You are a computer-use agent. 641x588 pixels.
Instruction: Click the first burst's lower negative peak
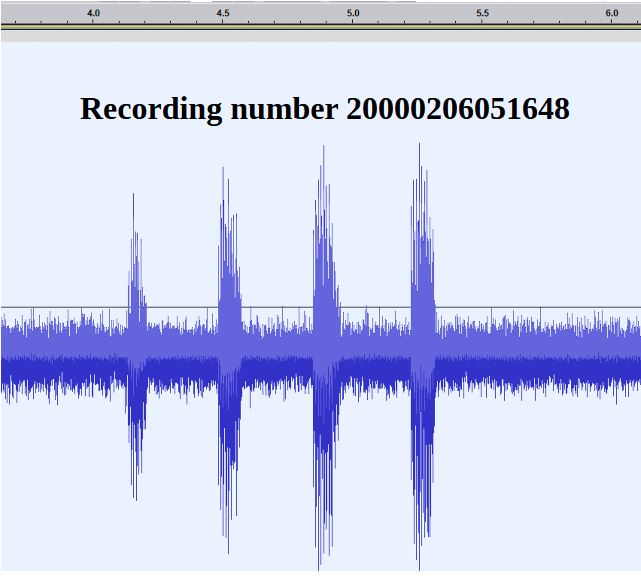(134, 495)
